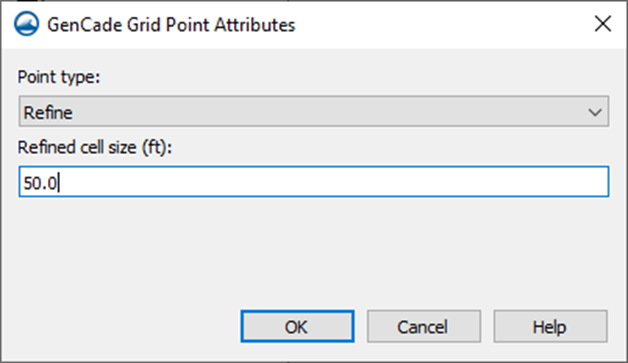Click blank space right of 50.0 in field

click(x=332, y=182)
